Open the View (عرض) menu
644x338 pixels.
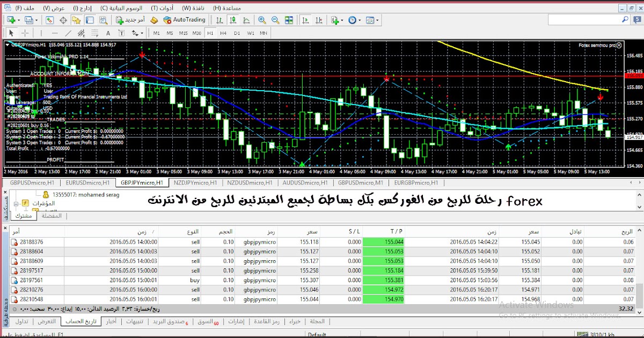click(54, 8)
